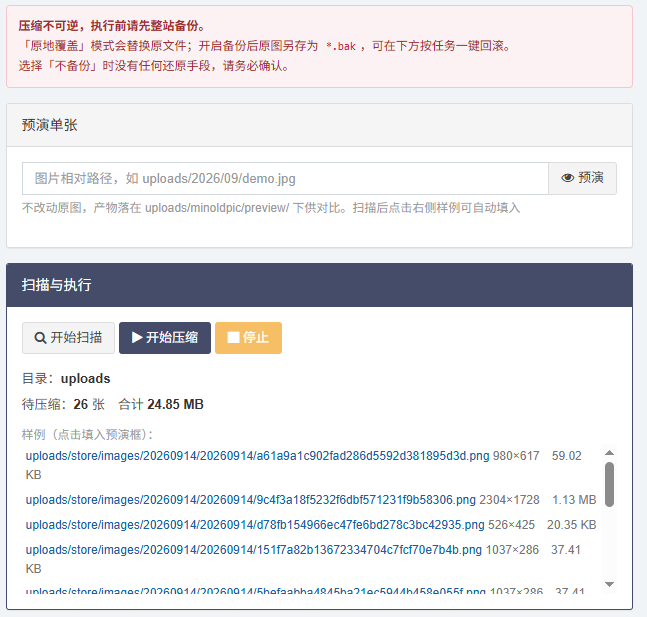Click the sample list scrollbar up arrow

click(609, 453)
